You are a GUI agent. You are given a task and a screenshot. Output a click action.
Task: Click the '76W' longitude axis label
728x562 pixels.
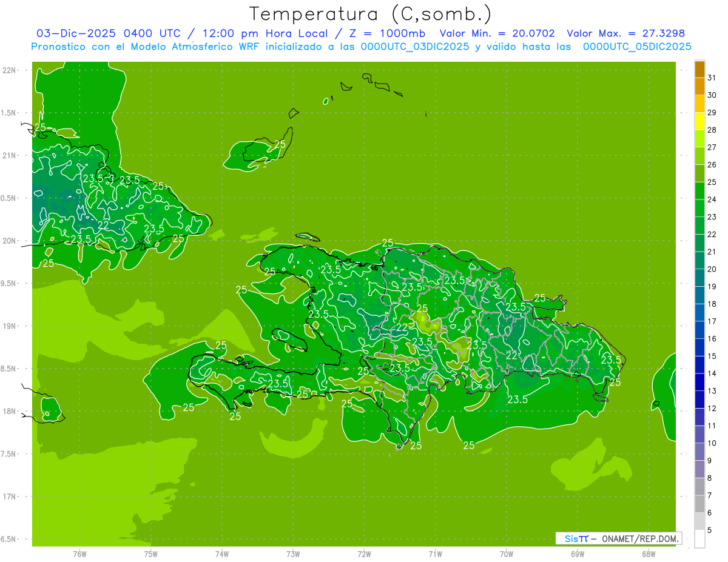79,554
